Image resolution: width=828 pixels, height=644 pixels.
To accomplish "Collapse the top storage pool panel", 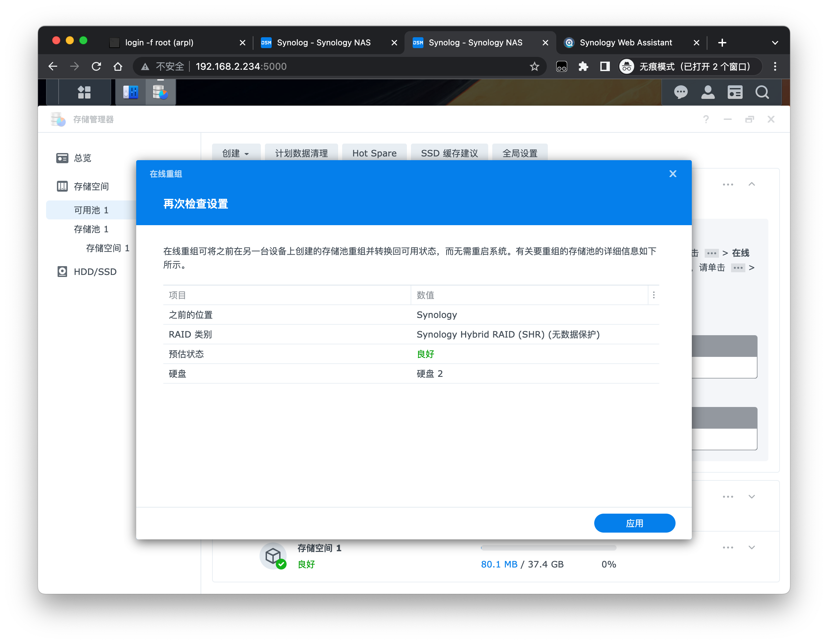I will coord(751,184).
